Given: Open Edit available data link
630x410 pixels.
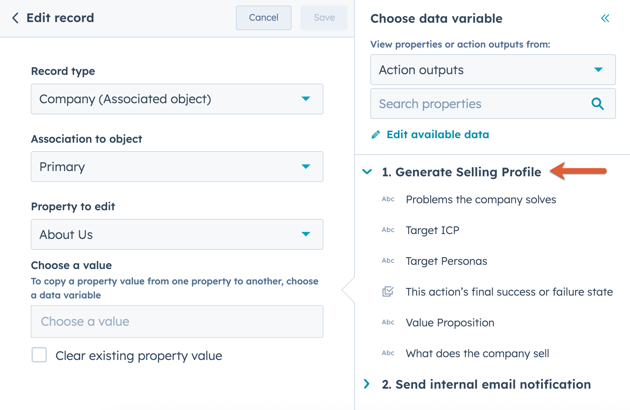Looking at the screenshot, I should [438, 135].
